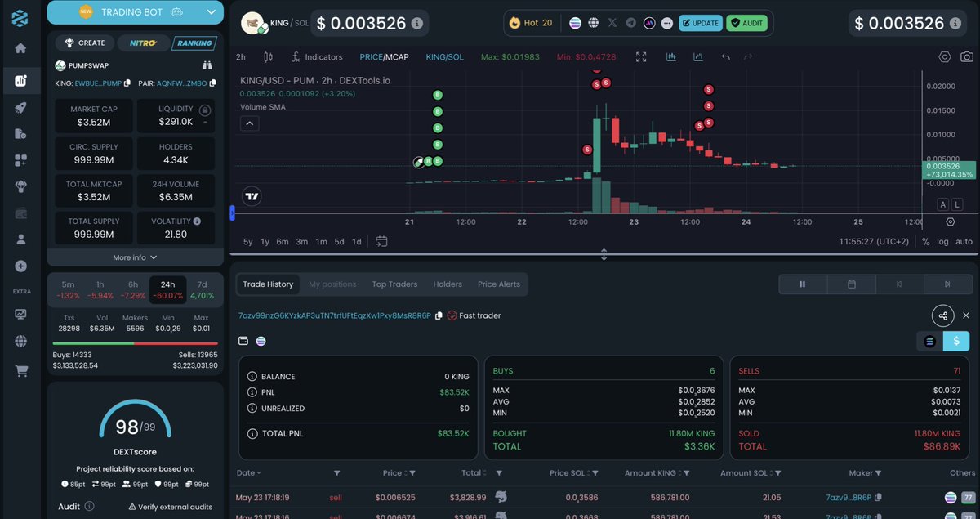
Task: Copy the maker wallet address 7azv99nz...
Action: (439, 315)
